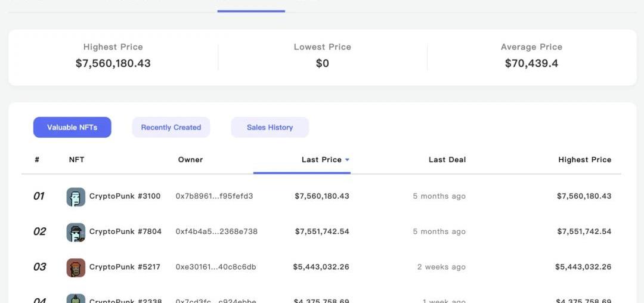Viewport: 644px width, 303px height.
Task: Select the Valuable NFTs tab
Action: click(72, 127)
